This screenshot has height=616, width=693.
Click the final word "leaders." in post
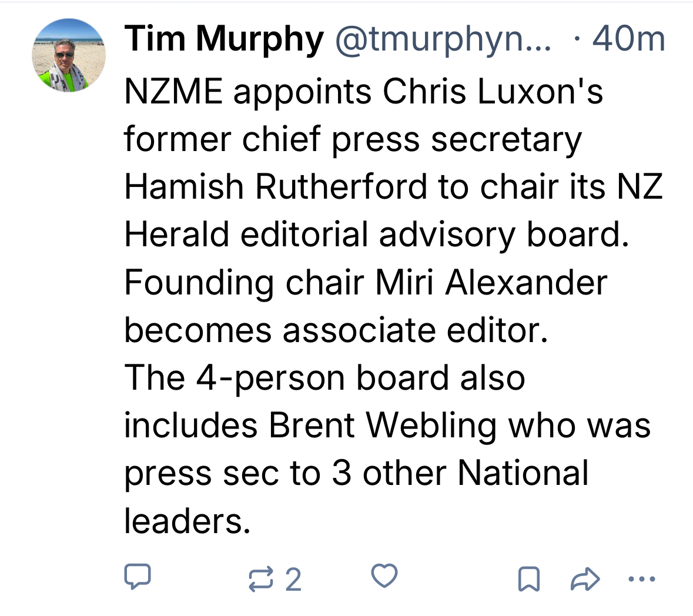(x=187, y=521)
